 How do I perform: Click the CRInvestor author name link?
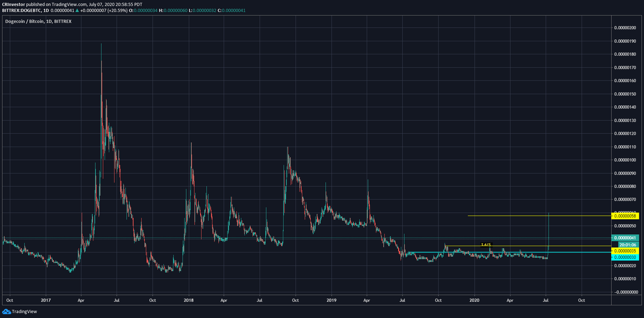[13, 3]
